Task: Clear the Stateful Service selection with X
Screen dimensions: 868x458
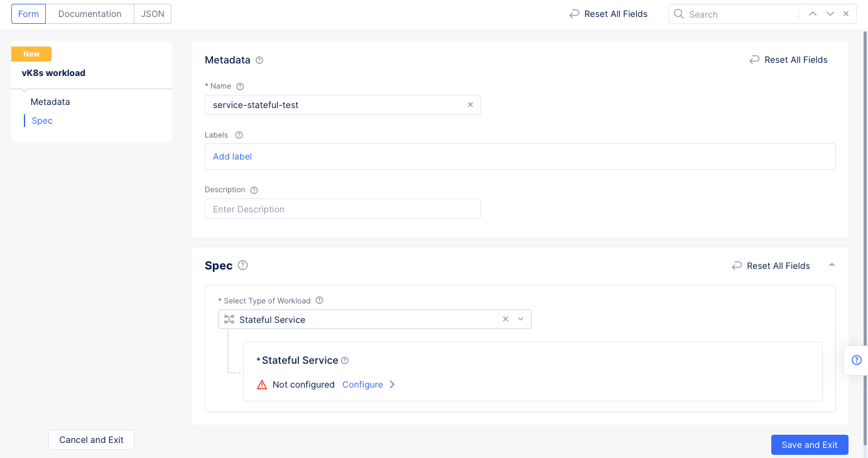Action: coord(506,319)
